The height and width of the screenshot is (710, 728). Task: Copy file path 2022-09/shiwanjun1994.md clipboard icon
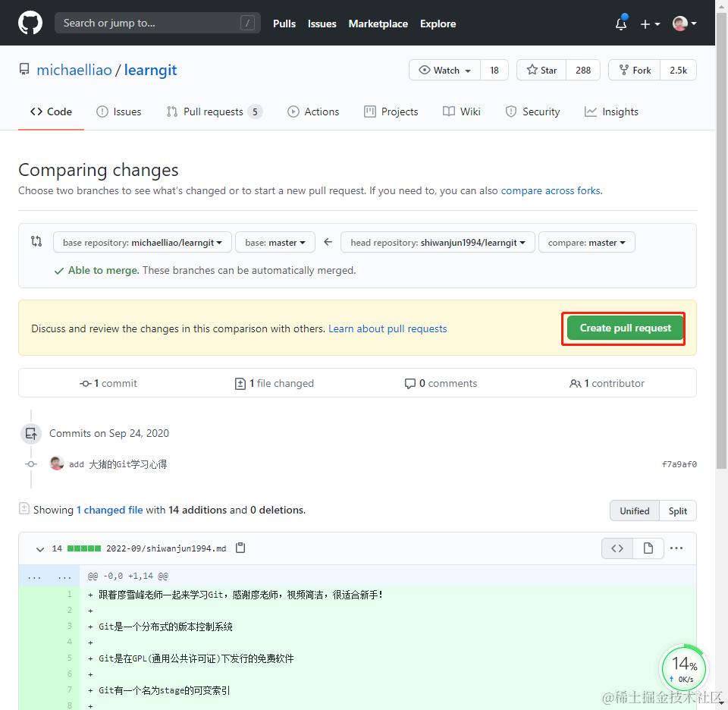[240, 548]
